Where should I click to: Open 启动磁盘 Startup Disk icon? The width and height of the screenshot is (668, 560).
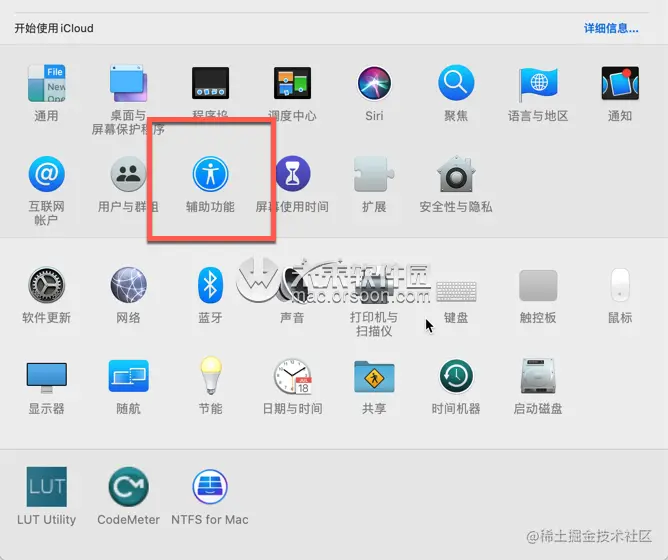pos(538,376)
